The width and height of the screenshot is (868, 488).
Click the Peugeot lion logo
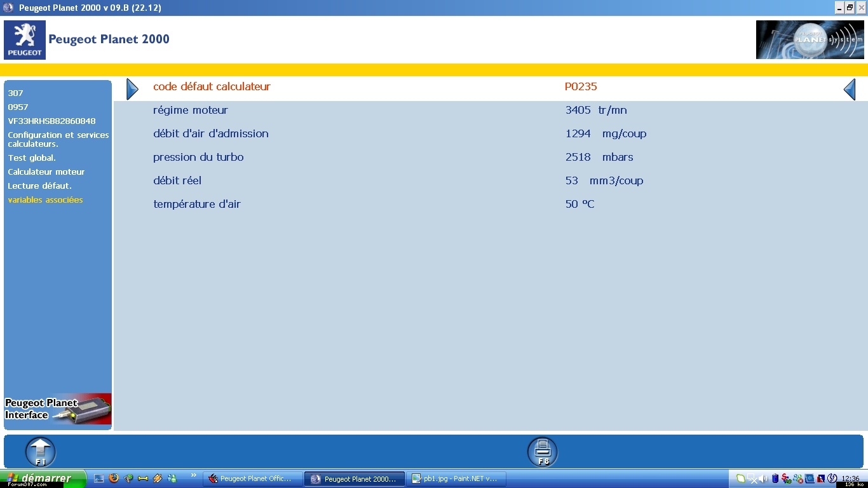25,40
